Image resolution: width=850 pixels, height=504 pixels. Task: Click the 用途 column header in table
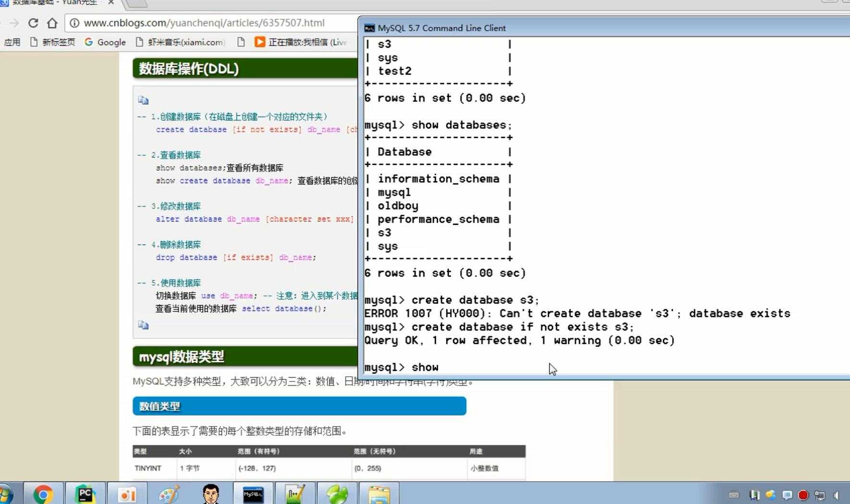[x=476, y=451]
